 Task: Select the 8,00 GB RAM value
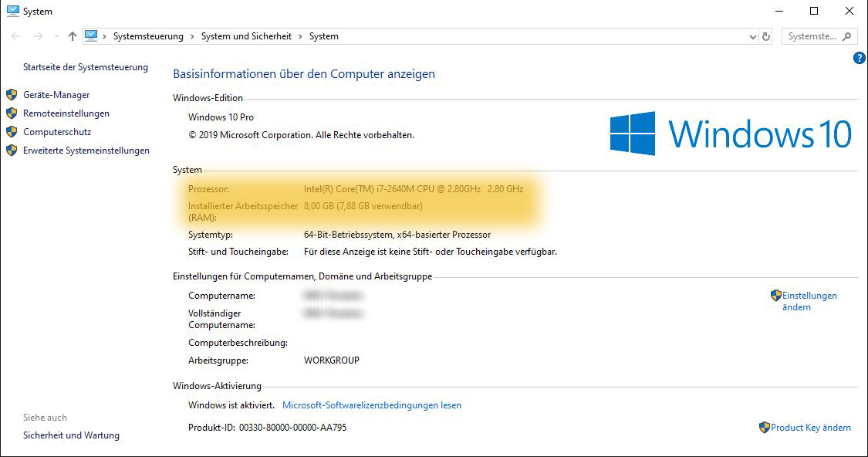point(363,206)
